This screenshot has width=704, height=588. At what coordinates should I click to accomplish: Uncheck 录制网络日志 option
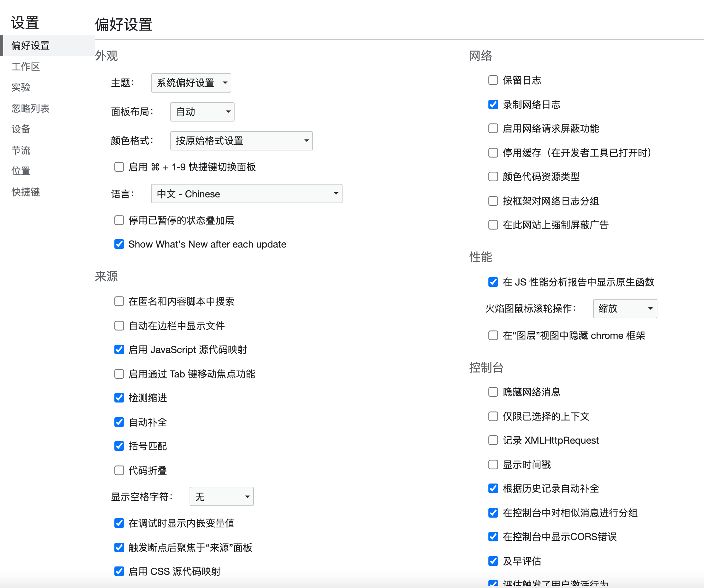click(x=493, y=104)
